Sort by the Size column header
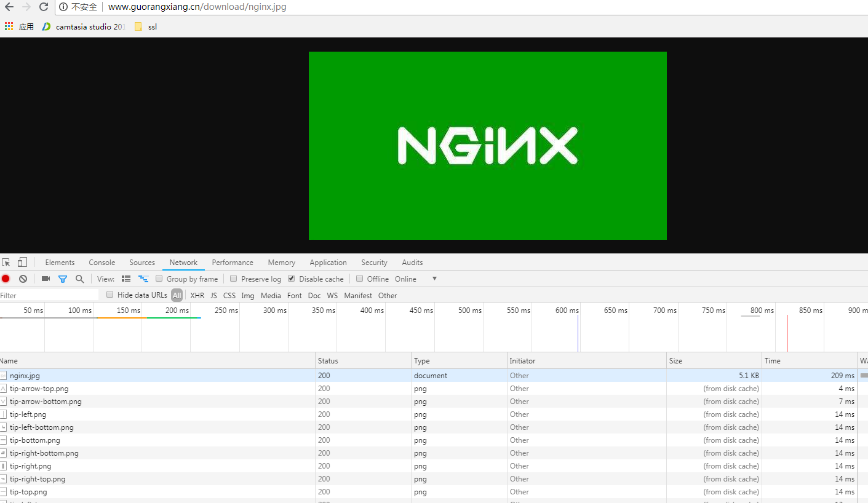Viewport: 868px width, 503px height. pyautogui.click(x=714, y=361)
